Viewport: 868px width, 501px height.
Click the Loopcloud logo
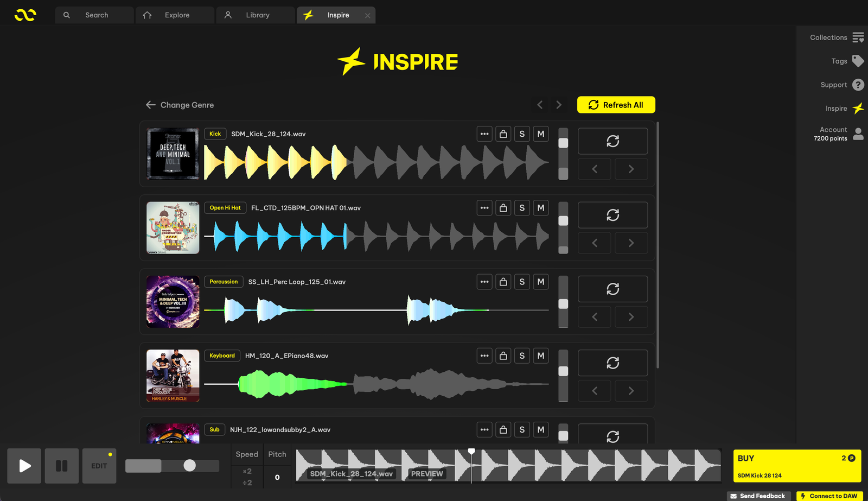click(25, 15)
